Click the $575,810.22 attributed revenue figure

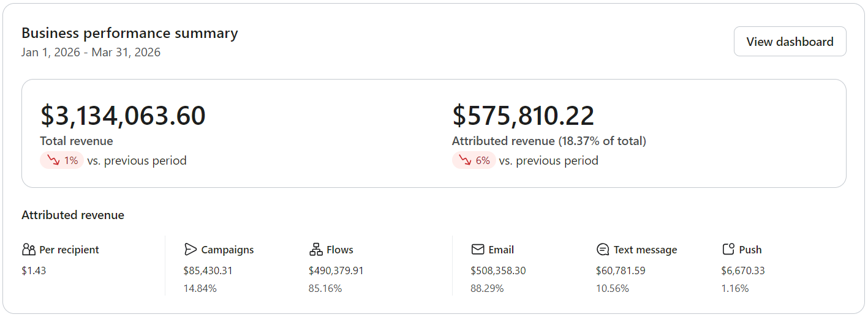coord(524,116)
